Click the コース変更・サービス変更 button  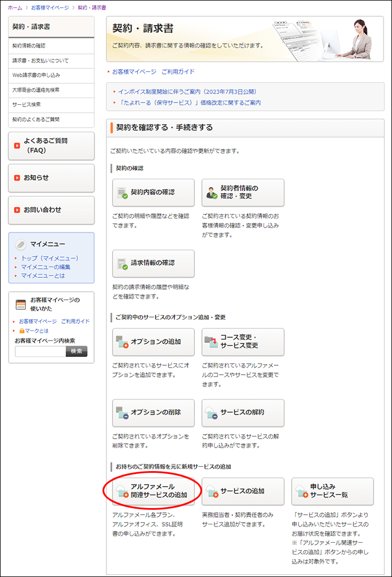[242, 342]
